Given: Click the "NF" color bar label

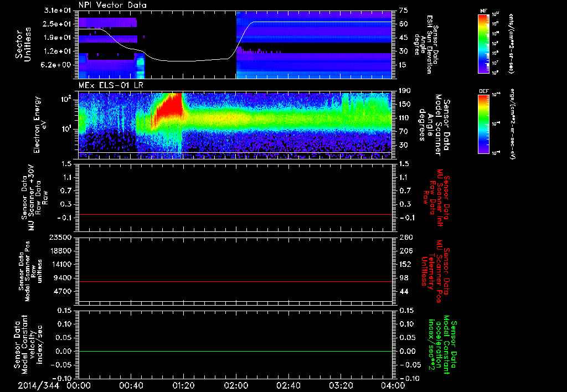Looking at the screenshot, I should click(x=484, y=11).
